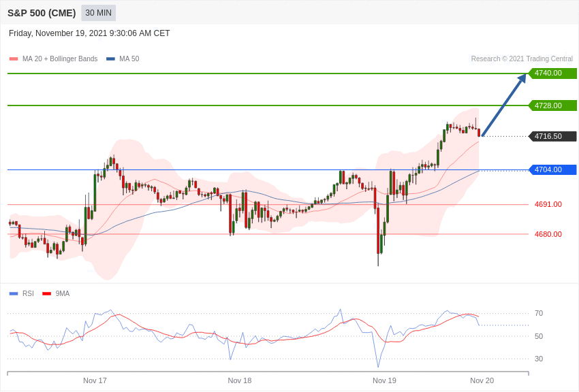The height and width of the screenshot is (392, 579).
Task: Click the red 4680.00 support label
Action: click(x=548, y=234)
